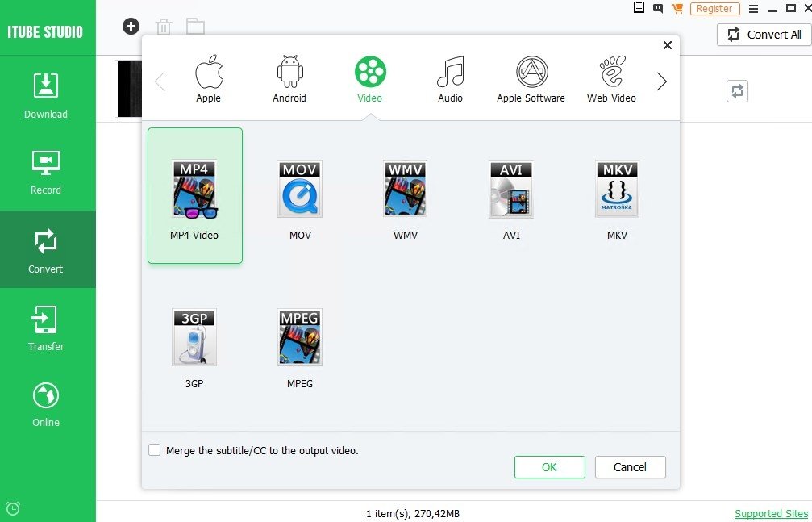Enable Merge the subtitle/CC checkbox
Viewport: 812px width, 522px height.
click(x=154, y=450)
